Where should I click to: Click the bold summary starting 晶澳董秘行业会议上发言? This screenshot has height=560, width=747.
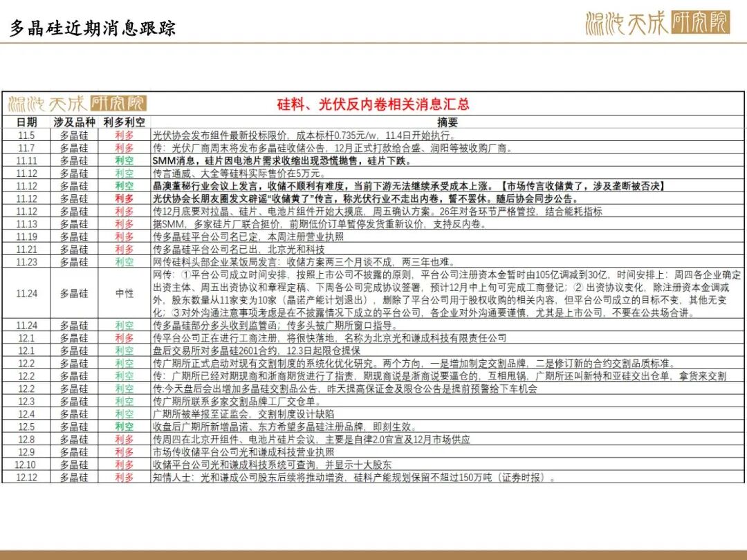point(409,186)
